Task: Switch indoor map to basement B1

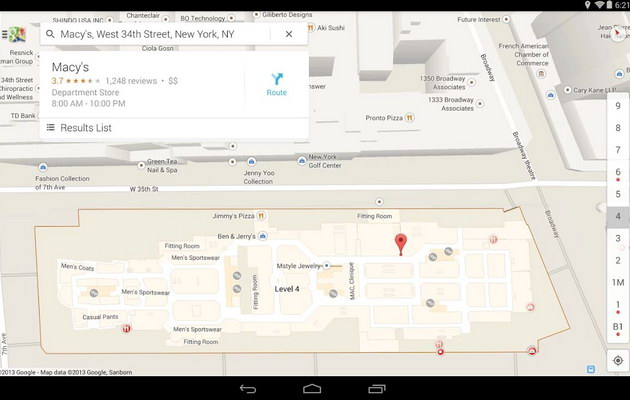Action: (x=618, y=327)
